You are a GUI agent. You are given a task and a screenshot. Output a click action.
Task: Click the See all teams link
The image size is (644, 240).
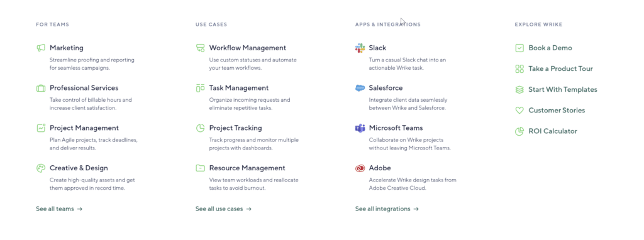coord(59,209)
